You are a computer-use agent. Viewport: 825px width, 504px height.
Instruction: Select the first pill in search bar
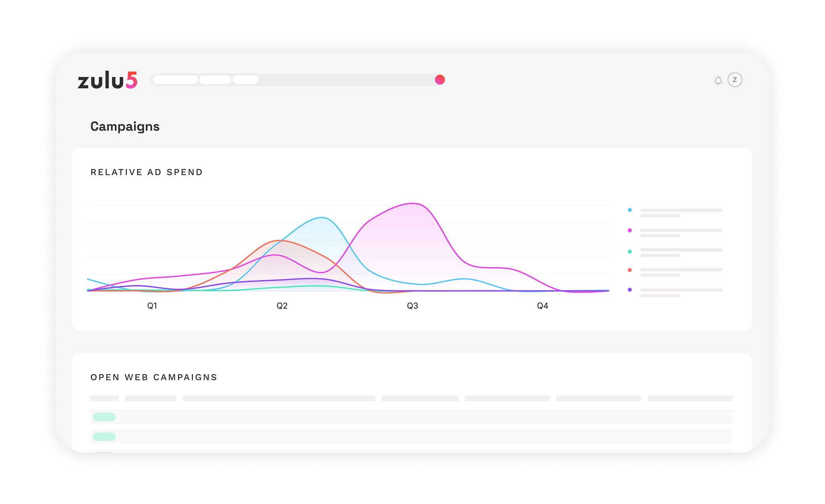[x=175, y=80]
